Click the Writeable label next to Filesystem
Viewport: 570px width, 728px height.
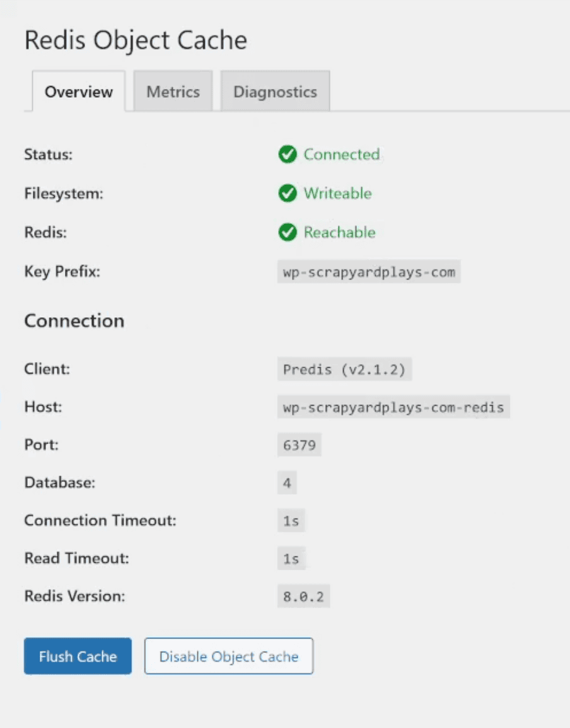[337, 194]
